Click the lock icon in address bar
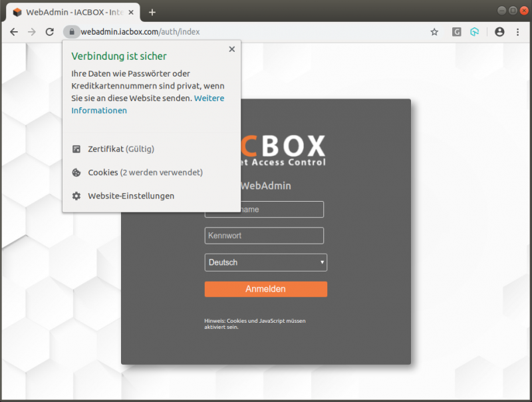532x402 pixels. coord(71,32)
